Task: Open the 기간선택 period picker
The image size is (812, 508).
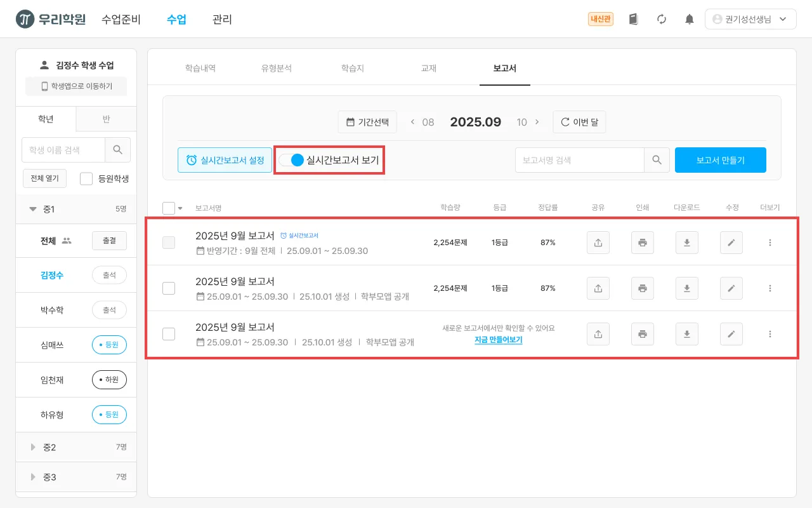Action: tap(367, 122)
